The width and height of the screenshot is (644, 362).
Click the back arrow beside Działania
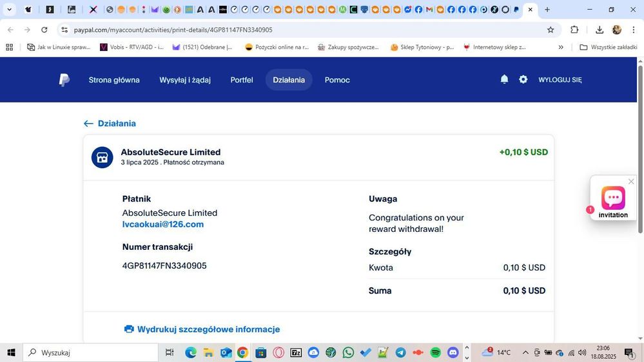(x=88, y=124)
